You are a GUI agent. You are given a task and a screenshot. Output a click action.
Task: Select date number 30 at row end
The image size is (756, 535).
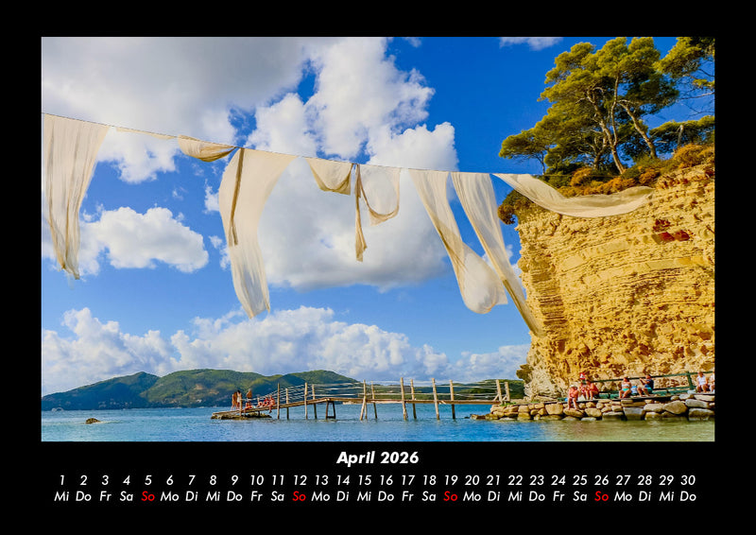[688, 480]
